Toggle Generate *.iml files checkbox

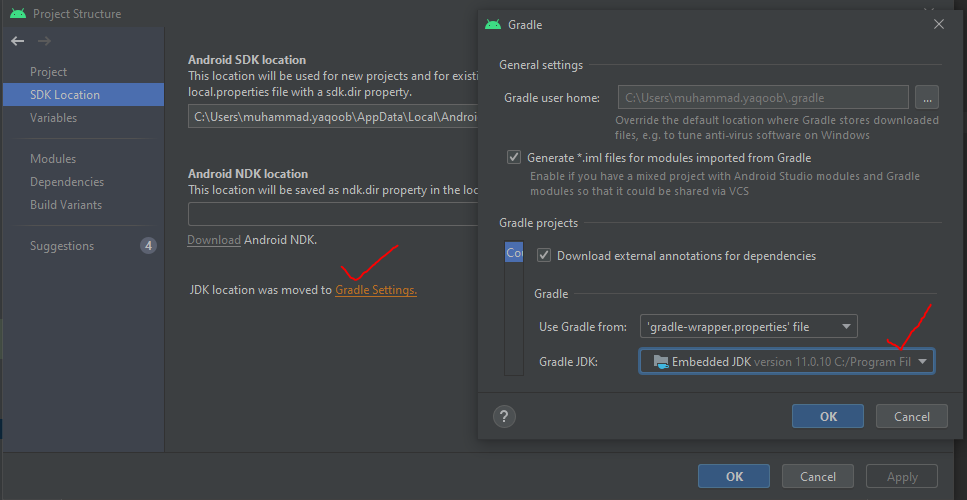point(515,157)
